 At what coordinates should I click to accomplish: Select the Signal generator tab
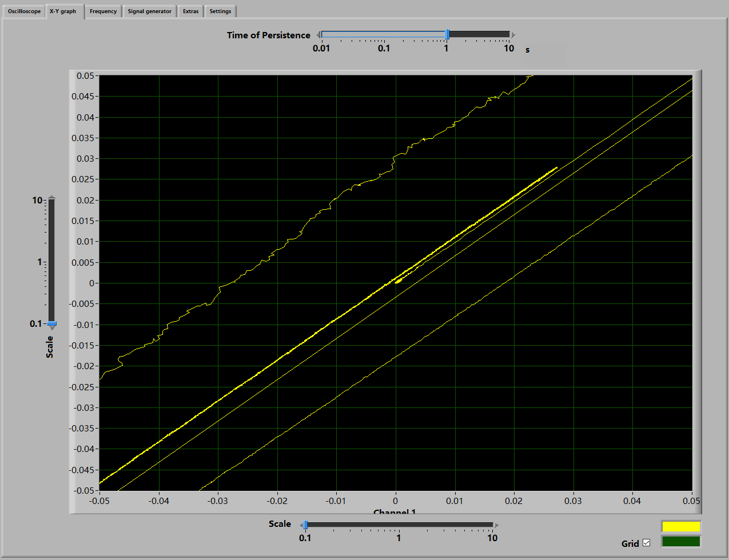point(149,11)
